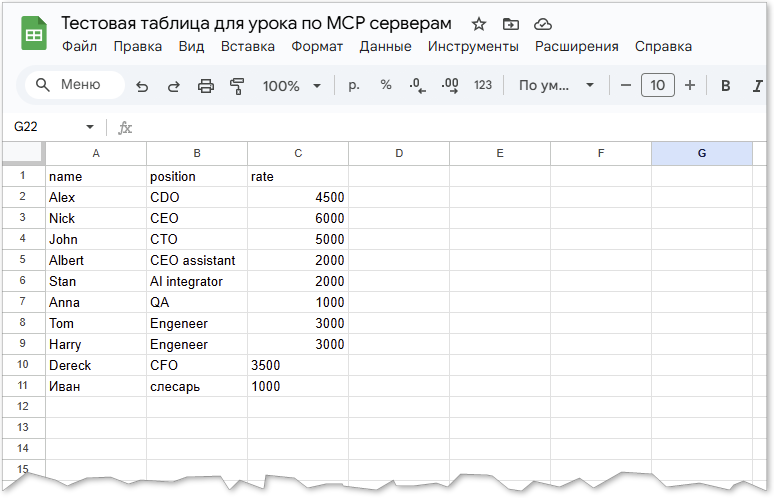Screen dimensions: 774x498
Task: Print the spreadsheet
Action: pyautogui.click(x=206, y=86)
